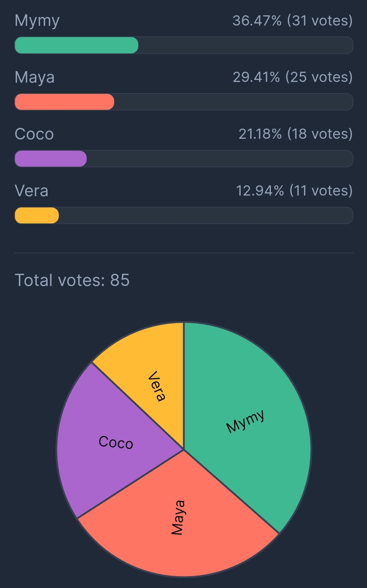
Task: Click the Vera label inside the pie
Action: pyautogui.click(x=157, y=386)
